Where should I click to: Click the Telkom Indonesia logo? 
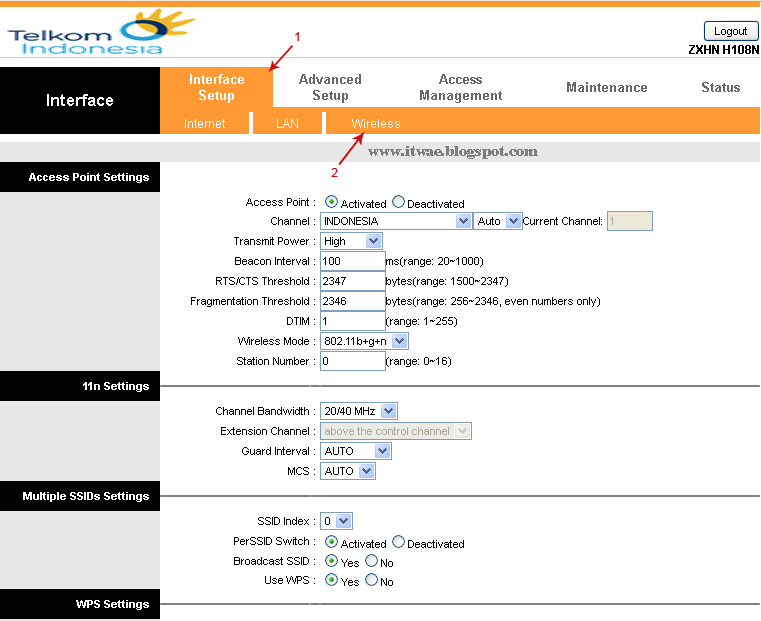(100, 33)
